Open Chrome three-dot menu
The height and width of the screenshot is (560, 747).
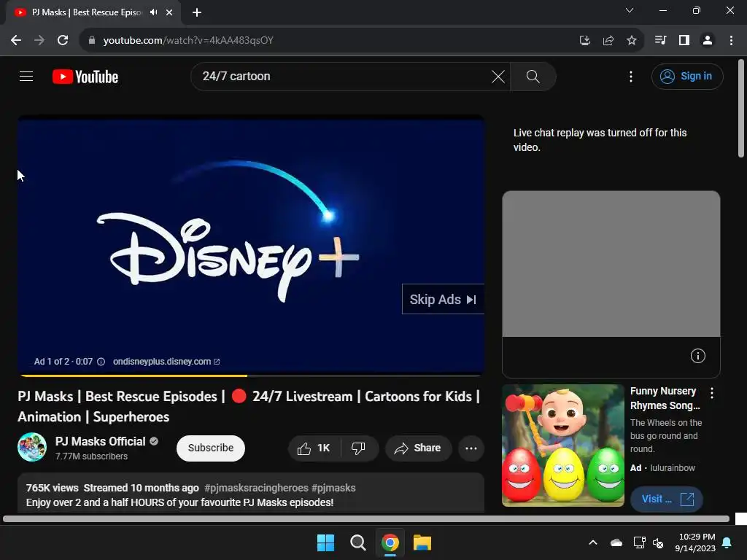pyautogui.click(x=731, y=41)
